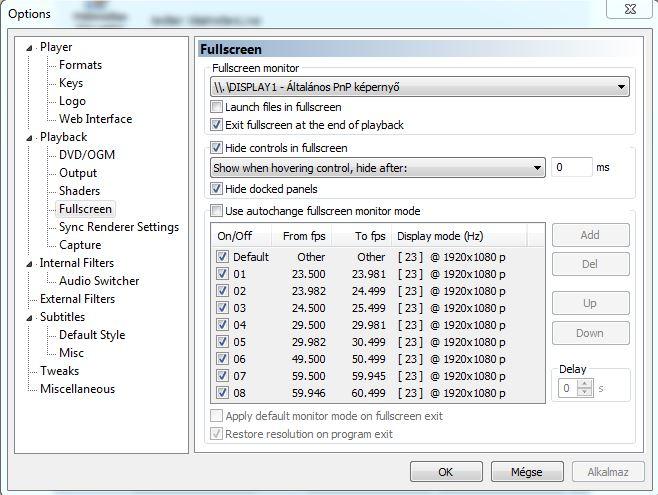Viewport: 658px width, 495px height.
Task: Click the Alkalmaz apply button
Action: [608, 472]
